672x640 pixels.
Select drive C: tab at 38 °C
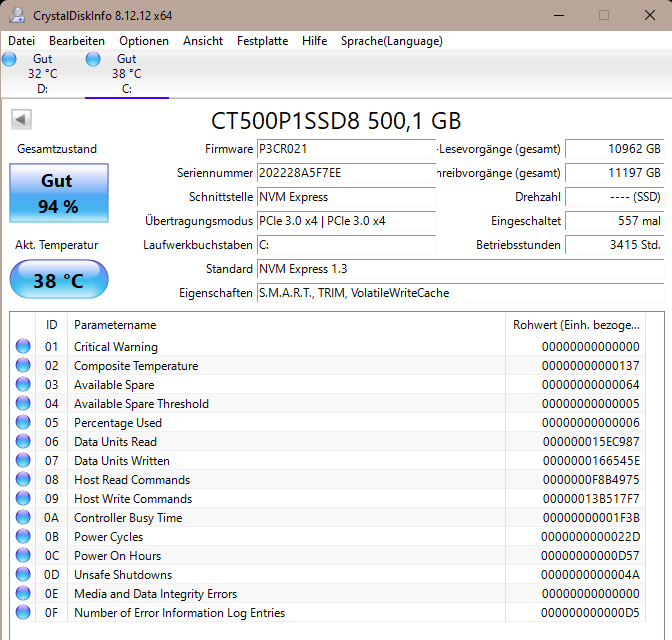127,74
